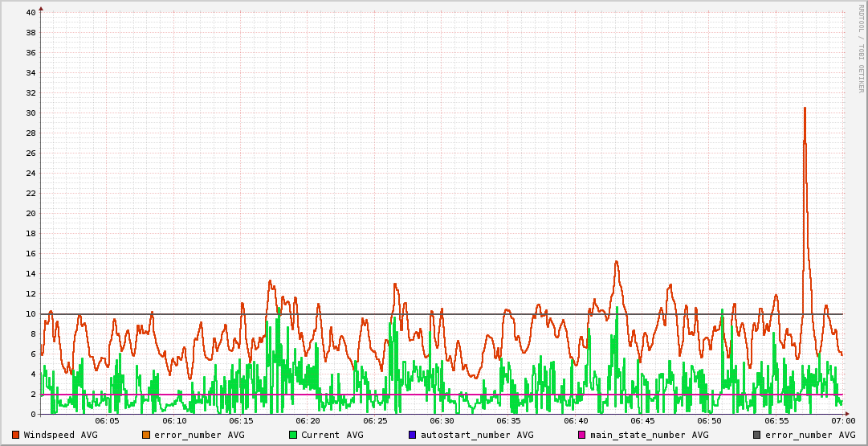The width and height of the screenshot is (868, 446).
Task: Click the x-axis right end arrow
Action: tap(847, 414)
